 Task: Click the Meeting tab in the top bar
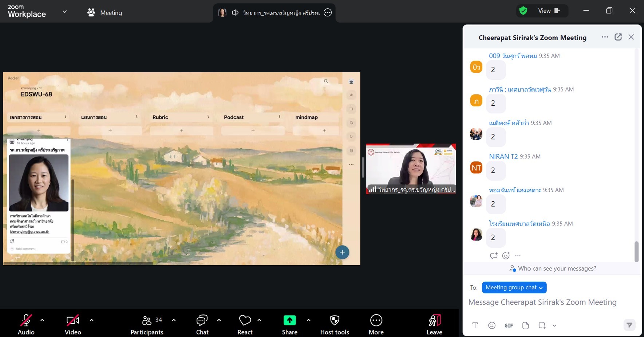pyautogui.click(x=105, y=13)
